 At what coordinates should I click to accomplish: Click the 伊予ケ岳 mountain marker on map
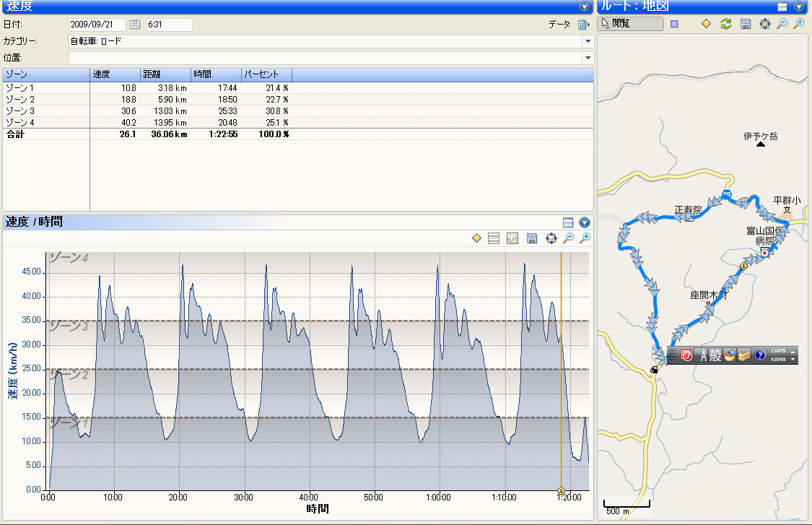click(761, 144)
